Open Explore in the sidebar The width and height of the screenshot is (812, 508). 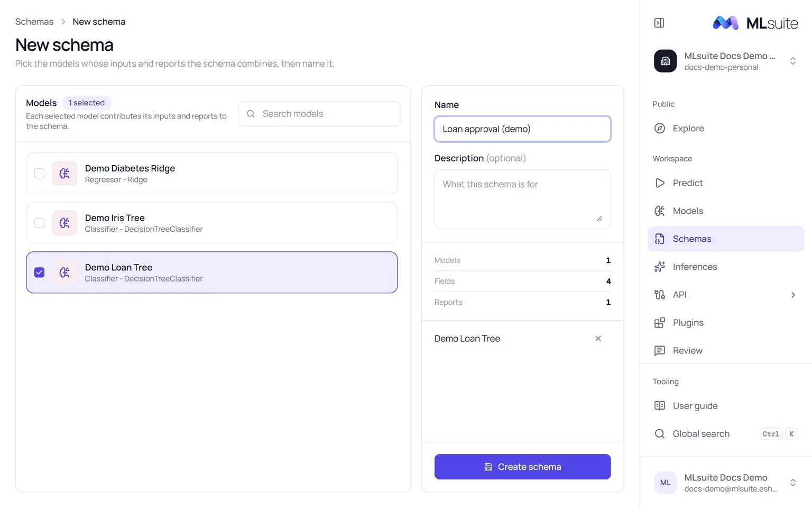tap(726, 128)
